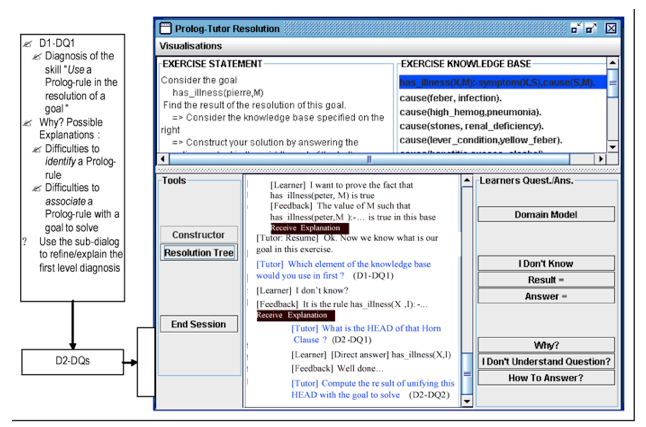Click the Result = button
This screenshot has height=427, width=646.
[x=546, y=280]
